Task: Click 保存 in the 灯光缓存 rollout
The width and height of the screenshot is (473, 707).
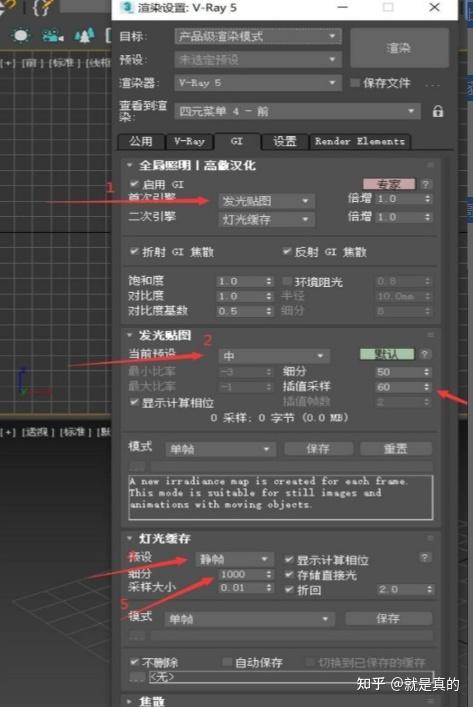Action: (388, 618)
